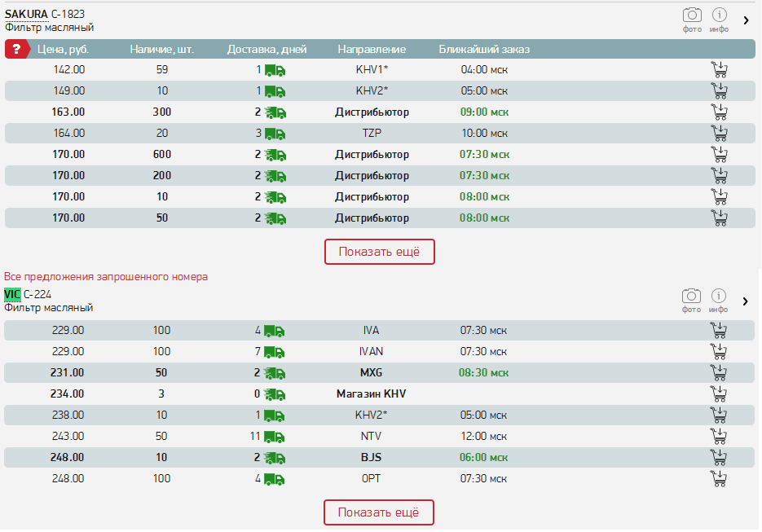Add the 170.00 offer with 10 pcs to cart
Image resolution: width=762 pixels, height=532 pixels.
pyautogui.click(x=720, y=197)
